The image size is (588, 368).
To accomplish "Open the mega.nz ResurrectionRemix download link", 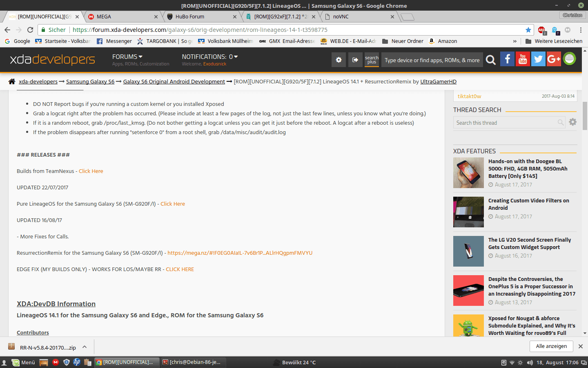I will click(240, 253).
